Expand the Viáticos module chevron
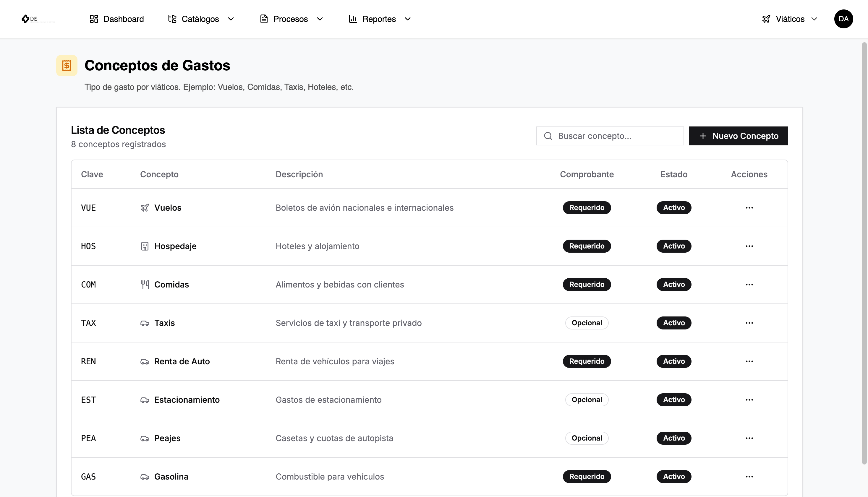The image size is (868, 497). 814,19
